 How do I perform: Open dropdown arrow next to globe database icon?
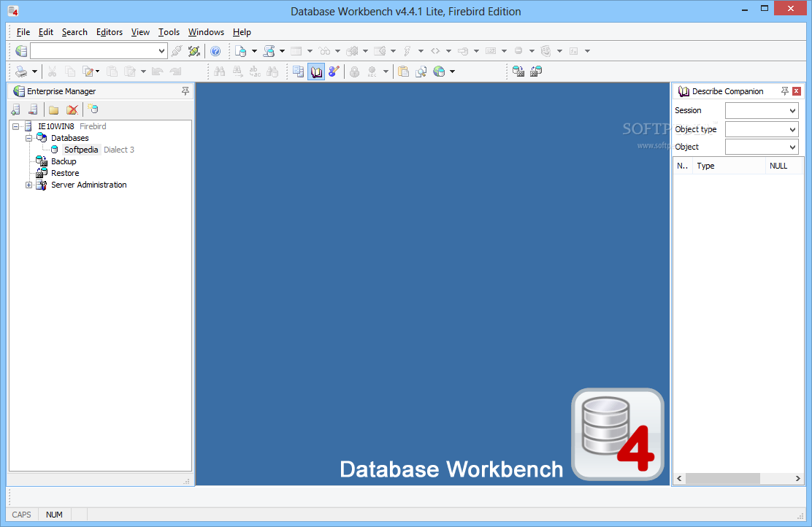pos(452,72)
